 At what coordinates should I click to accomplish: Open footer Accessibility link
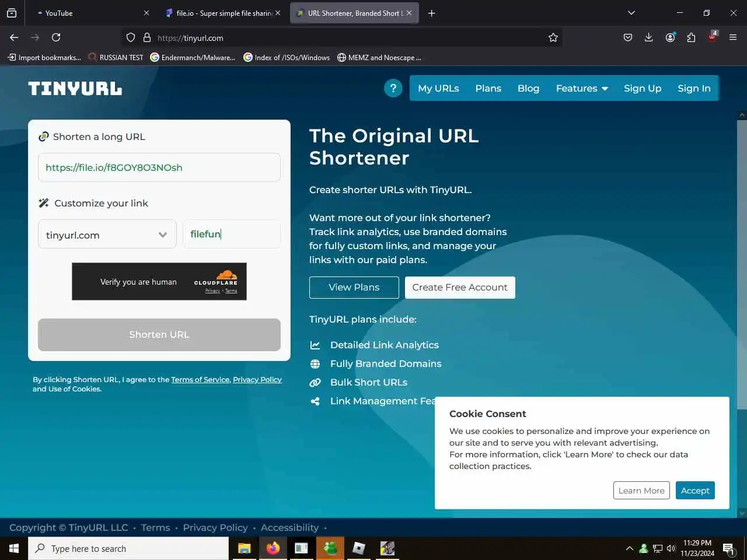tap(289, 527)
